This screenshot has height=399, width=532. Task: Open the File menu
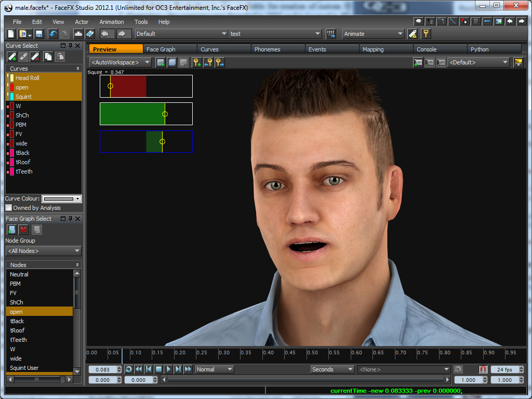[17, 22]
